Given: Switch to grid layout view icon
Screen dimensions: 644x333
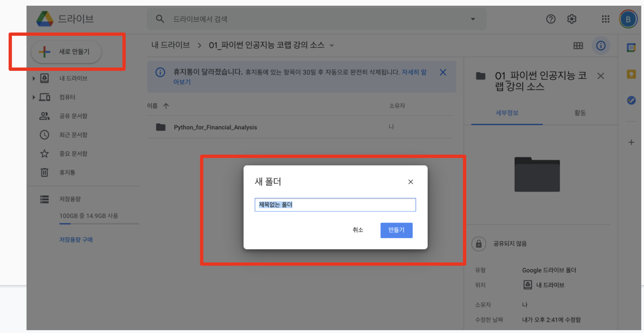Looking at the screenshot, I should click(x=578, y=45).
